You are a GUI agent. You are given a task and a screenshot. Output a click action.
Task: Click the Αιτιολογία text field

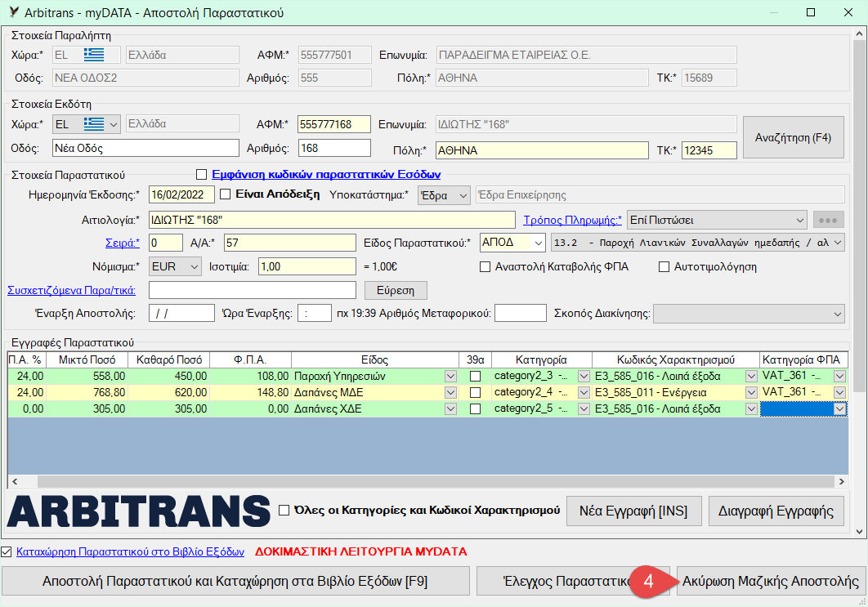[332, 221]
